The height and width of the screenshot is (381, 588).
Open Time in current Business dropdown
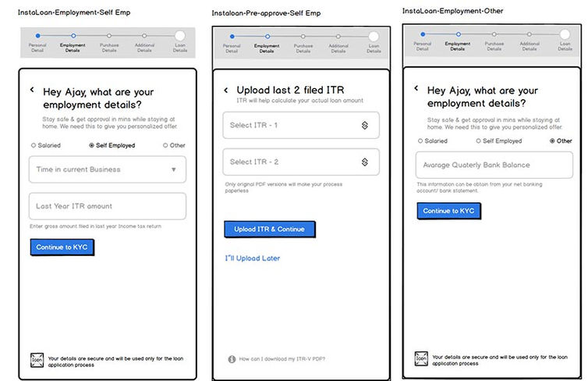click(108, 169)
